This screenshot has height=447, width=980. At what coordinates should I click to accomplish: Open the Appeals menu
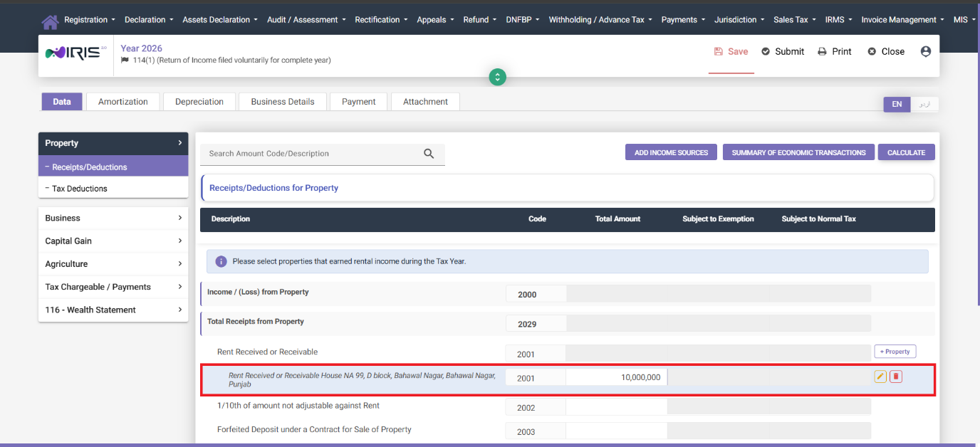(x=435, y=20)
